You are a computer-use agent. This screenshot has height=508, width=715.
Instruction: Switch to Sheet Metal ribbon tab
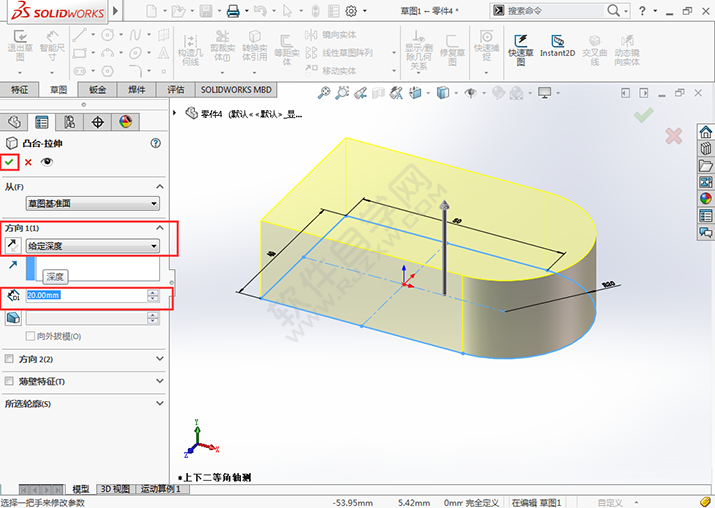tap(98, 90)
